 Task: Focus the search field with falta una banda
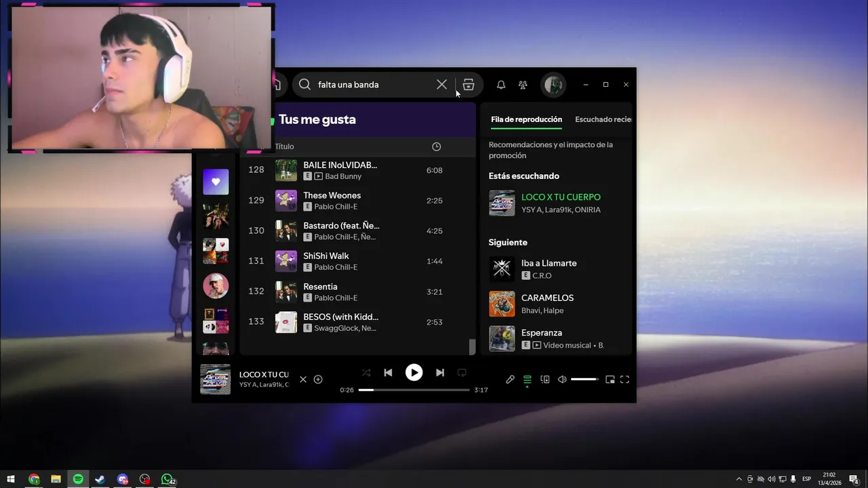[373, 85]
